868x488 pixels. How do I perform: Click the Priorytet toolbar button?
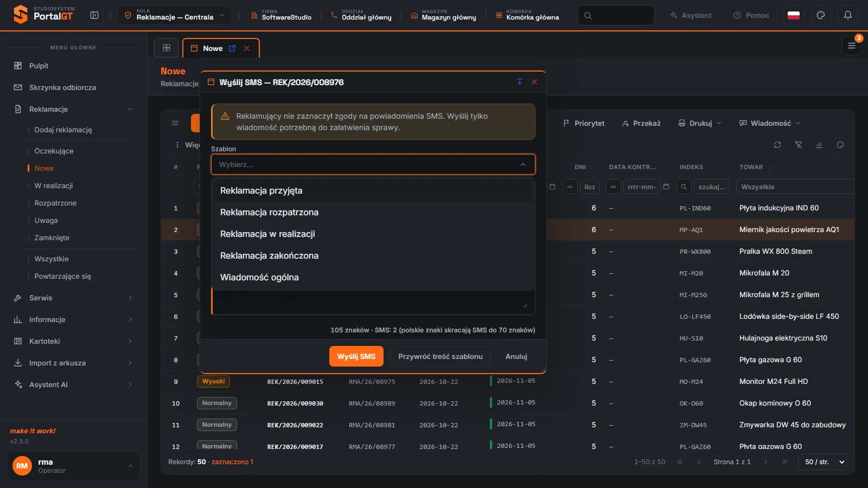click(584, 123)
